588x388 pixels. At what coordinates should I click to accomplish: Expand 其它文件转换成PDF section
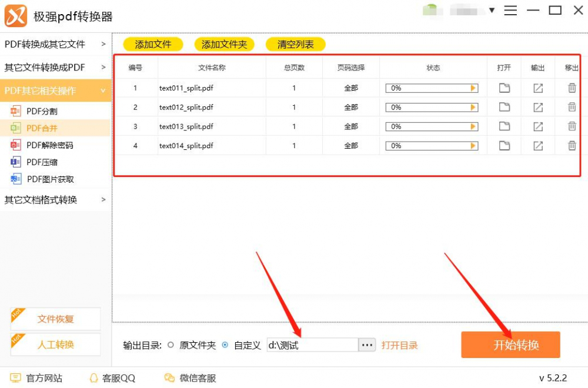55,68
